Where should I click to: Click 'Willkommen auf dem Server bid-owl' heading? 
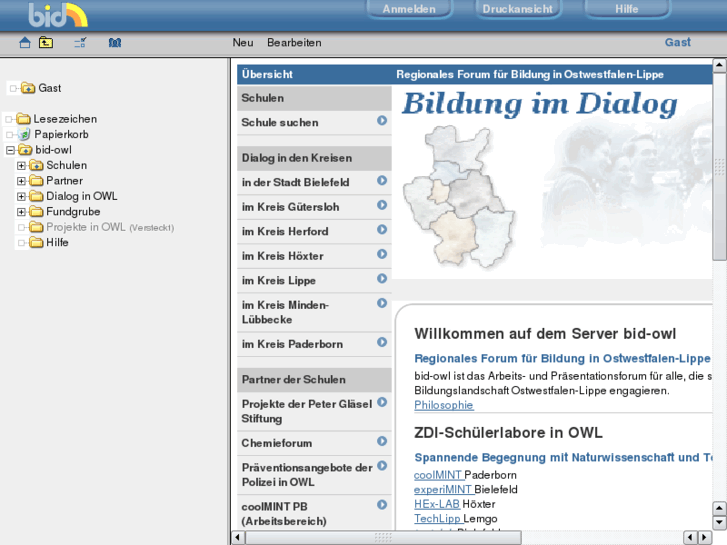[x=545, y=333]
